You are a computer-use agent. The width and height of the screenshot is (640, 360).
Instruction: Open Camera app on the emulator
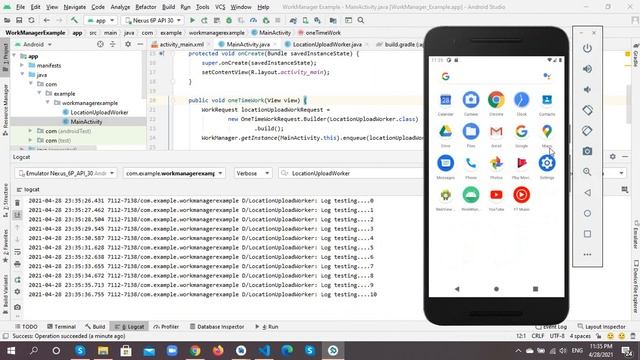click(471, 100)
